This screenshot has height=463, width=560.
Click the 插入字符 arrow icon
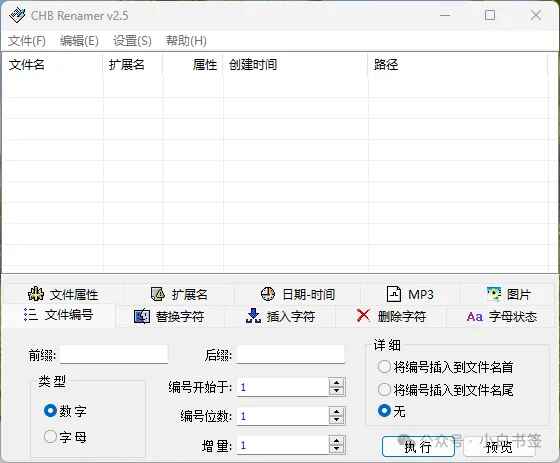click(x=253, y=316)
